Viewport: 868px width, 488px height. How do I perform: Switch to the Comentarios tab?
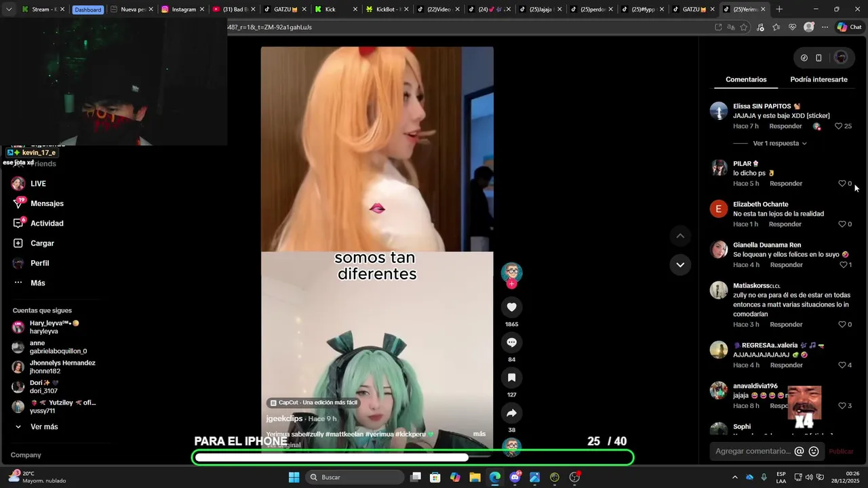click(x=746, y=79)
